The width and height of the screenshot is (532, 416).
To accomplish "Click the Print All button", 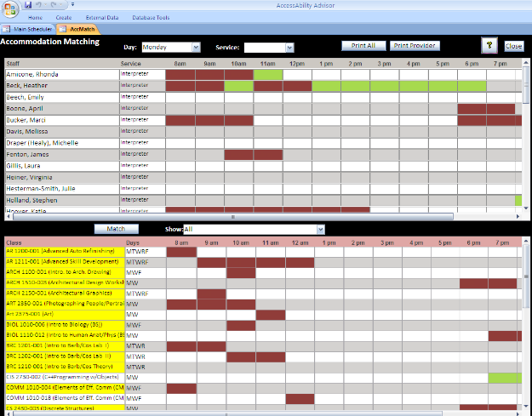I will pyautogui.click(x=363, y=45).
